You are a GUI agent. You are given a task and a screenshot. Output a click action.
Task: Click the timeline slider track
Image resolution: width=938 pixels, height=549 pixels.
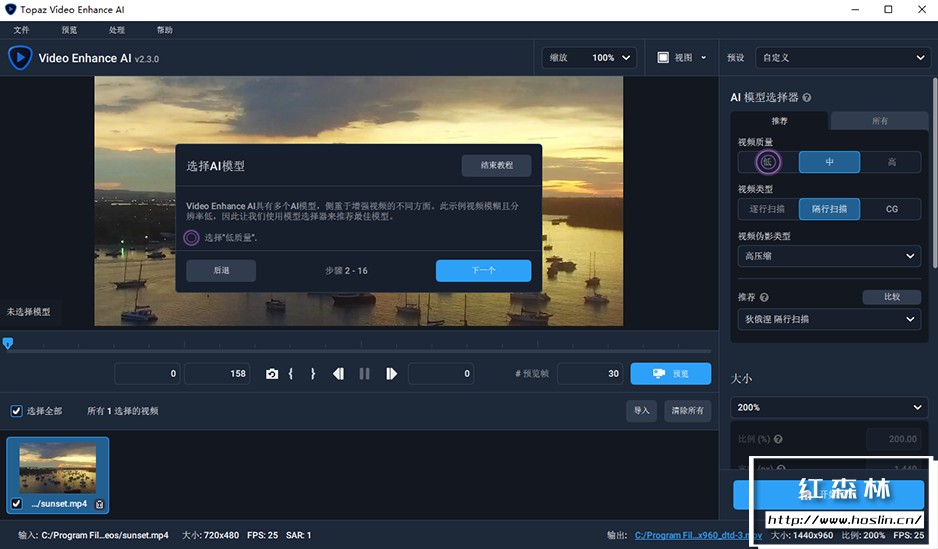pyautogui.click(x=359, y=351)
